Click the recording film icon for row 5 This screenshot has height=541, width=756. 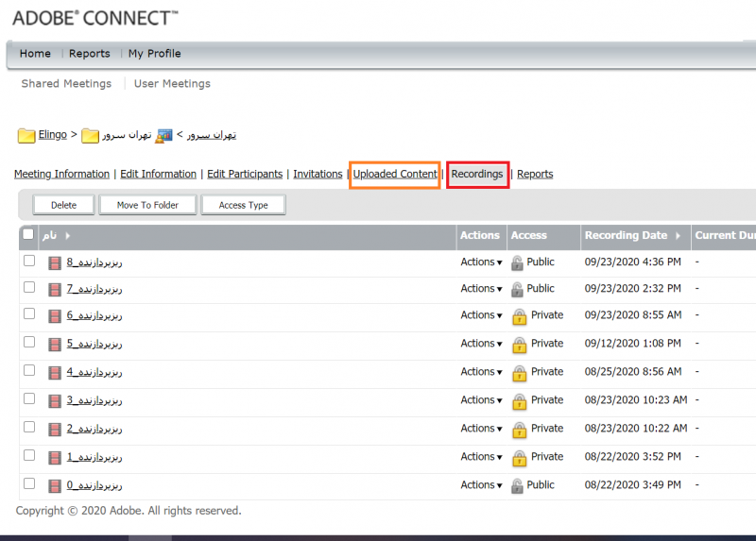coord(55,344)
